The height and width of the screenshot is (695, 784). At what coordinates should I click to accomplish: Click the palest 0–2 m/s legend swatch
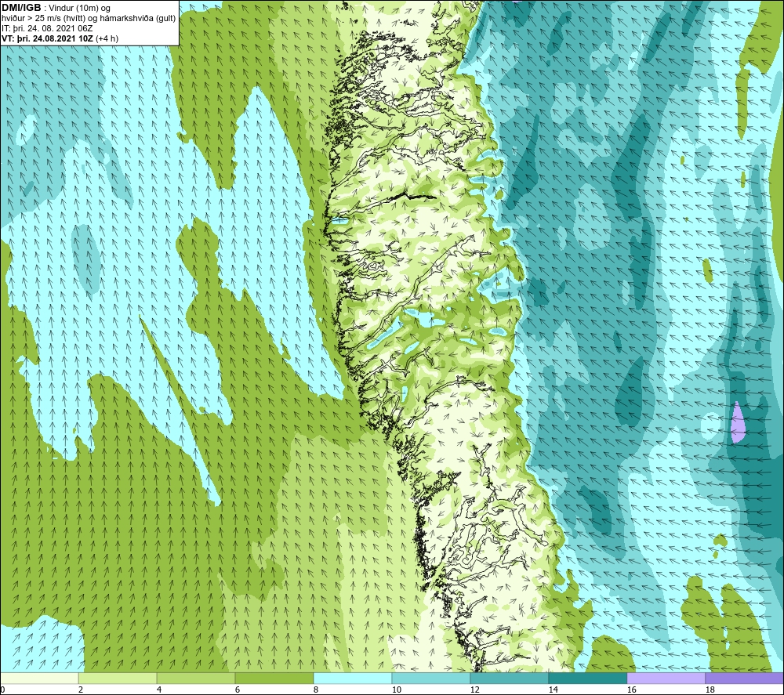click(x=39, y=678)
